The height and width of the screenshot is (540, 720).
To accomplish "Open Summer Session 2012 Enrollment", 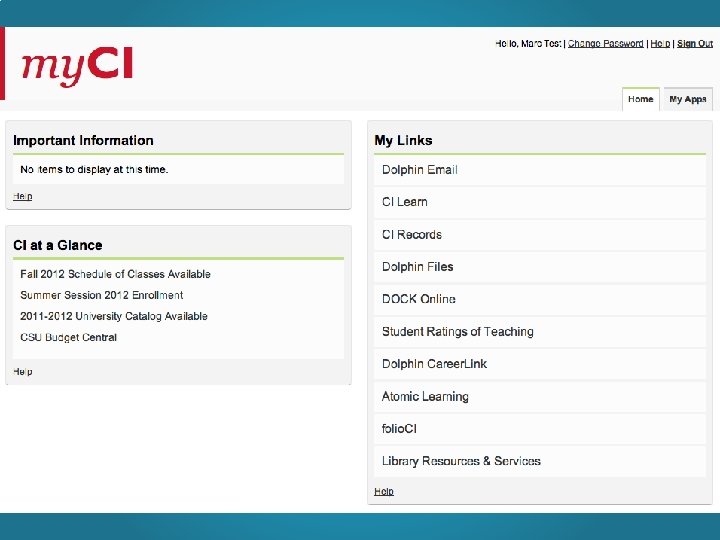I will [x=101, y=295].
